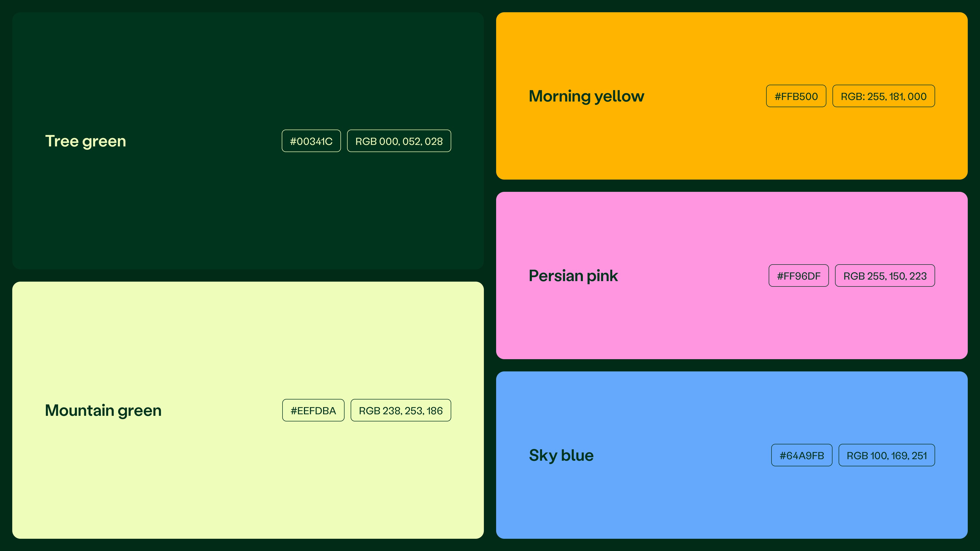Viewport: 980px width, 551px height.
Task: Click the "Sky blue" title text
Action: pos(561,455)
